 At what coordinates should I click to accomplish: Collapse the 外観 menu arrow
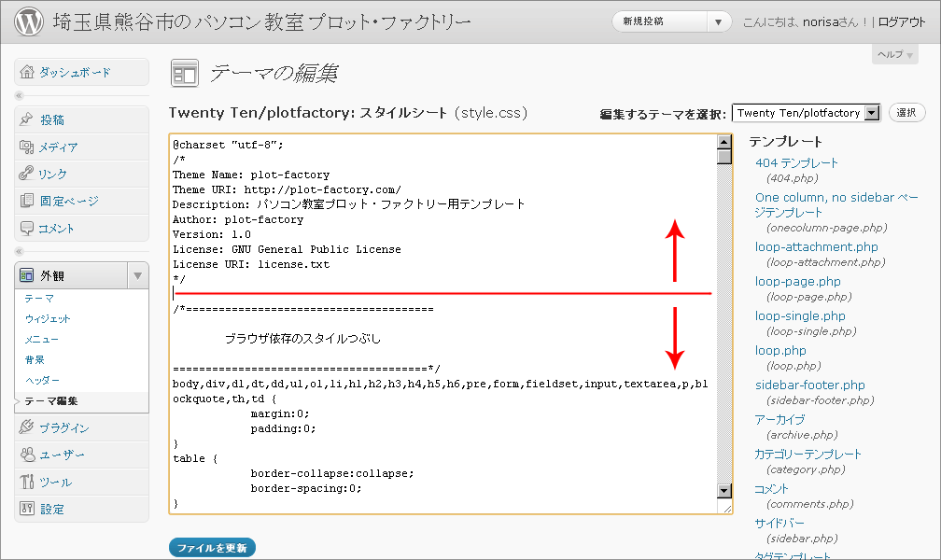pyautogui.click(x=137, y=275)
